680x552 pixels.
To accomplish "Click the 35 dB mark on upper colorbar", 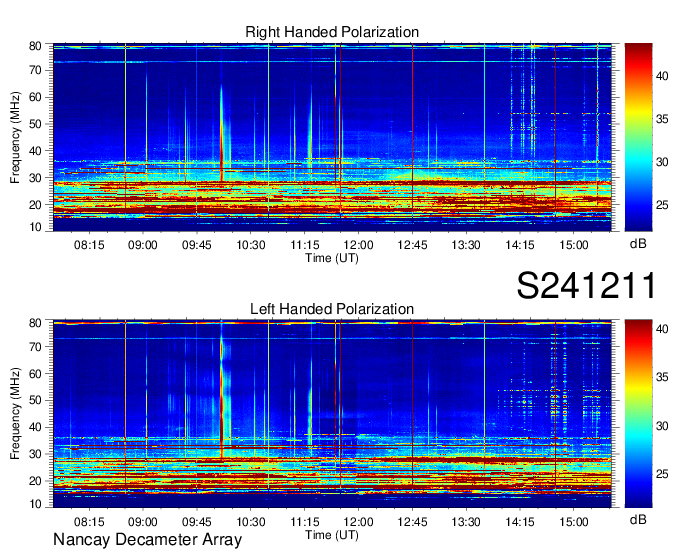I will (662, 119).
